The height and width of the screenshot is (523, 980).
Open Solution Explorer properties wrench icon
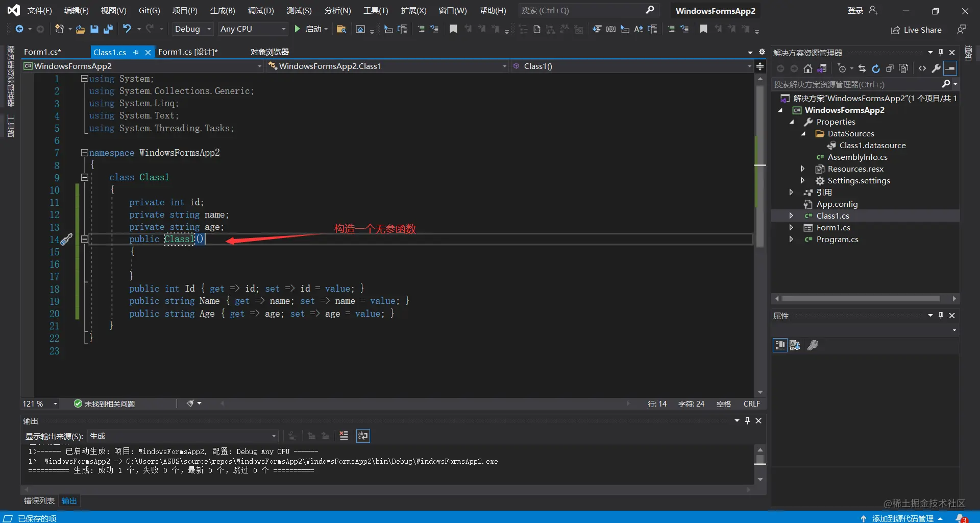tap(936, 68)
